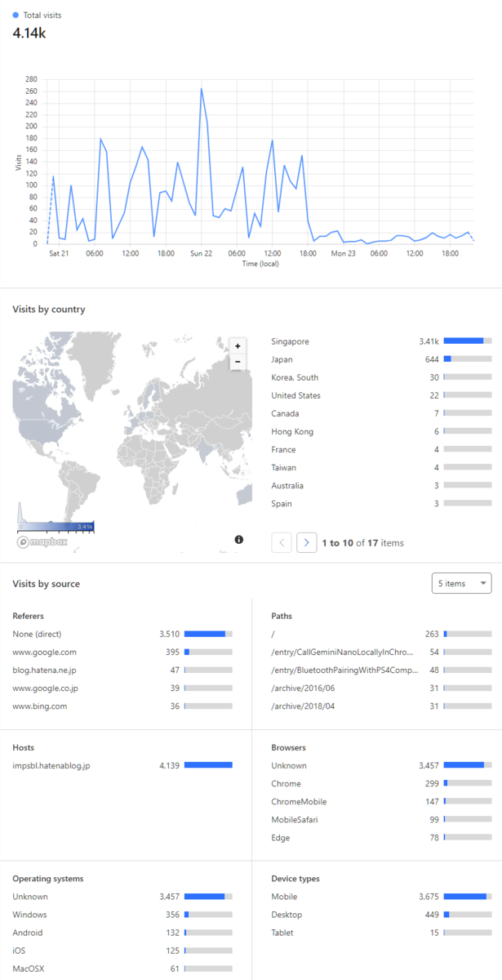This screenshot has height=980, width=502.
Task: Open the map attribution info icon
Action: coord(239,540)
